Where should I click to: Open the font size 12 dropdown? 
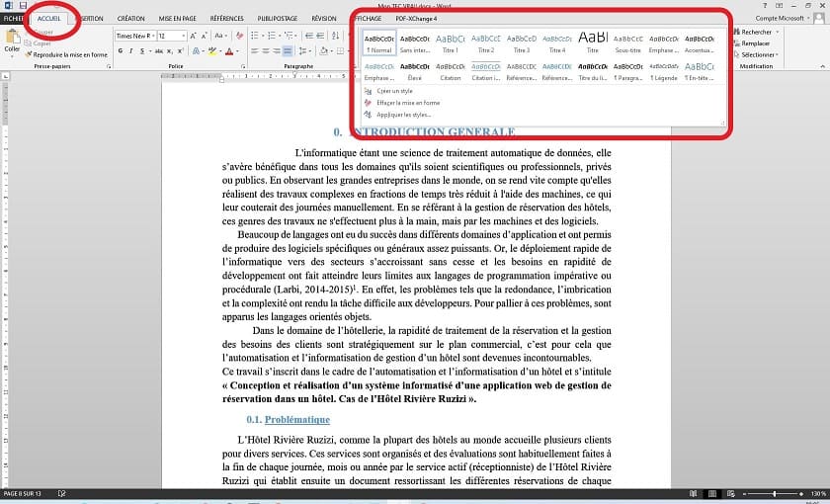coord(184,36)
